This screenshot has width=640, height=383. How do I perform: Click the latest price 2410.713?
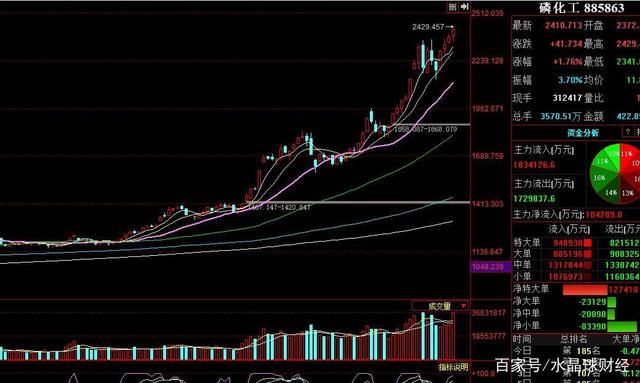[563, 25]
